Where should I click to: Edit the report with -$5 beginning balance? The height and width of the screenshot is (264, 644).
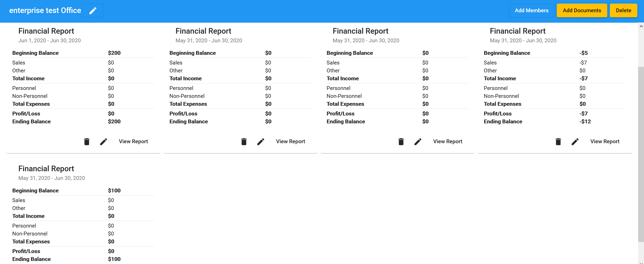click(x=575, y=141)
